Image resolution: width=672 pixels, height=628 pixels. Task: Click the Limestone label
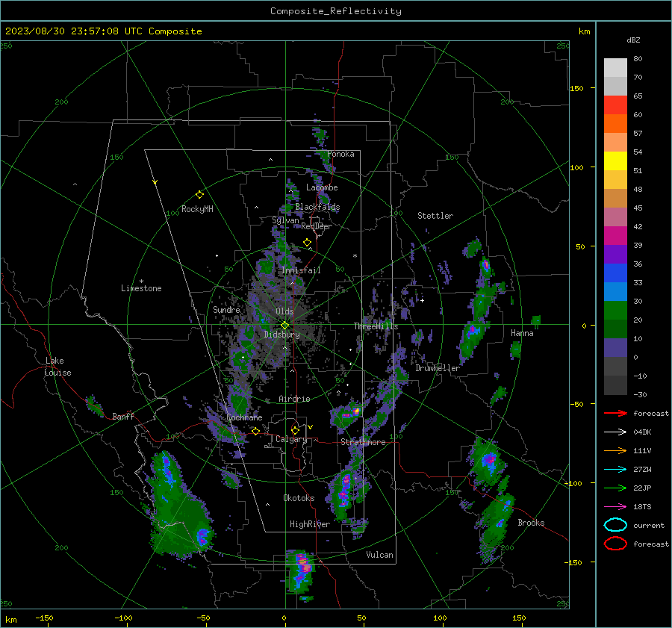pos(141,288)
